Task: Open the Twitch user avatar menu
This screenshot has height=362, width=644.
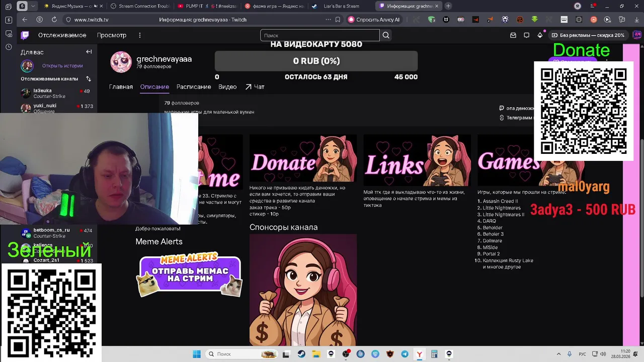Action: tap(637, 35)
